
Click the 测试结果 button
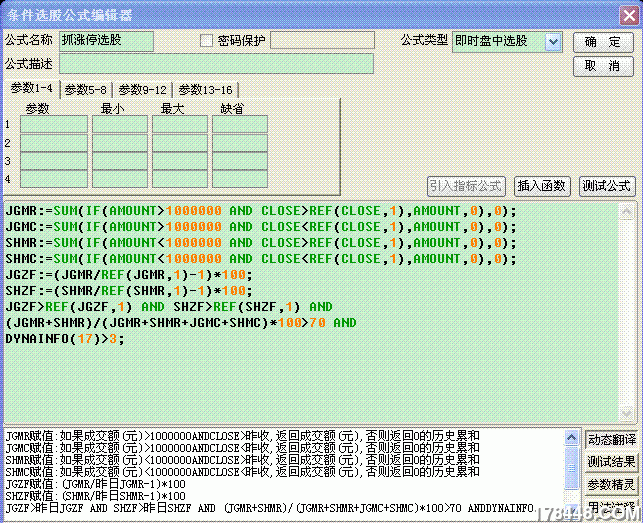point(611,462)
